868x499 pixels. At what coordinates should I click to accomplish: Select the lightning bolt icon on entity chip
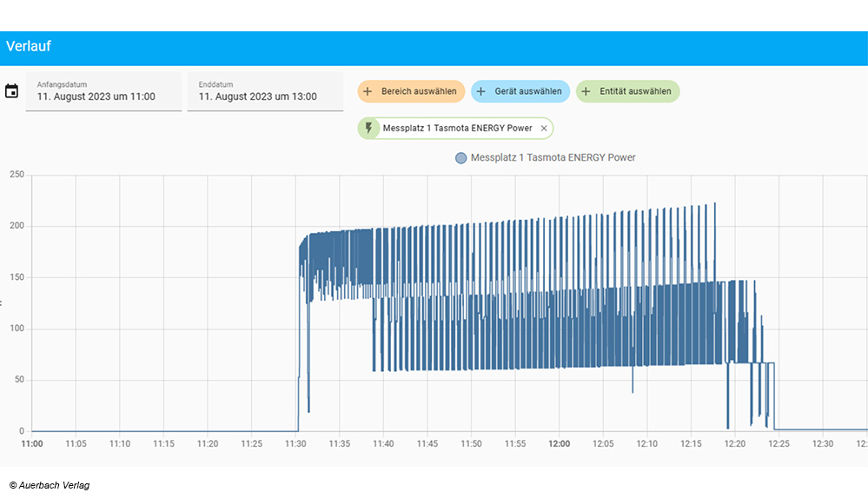(x=368, y=128)
